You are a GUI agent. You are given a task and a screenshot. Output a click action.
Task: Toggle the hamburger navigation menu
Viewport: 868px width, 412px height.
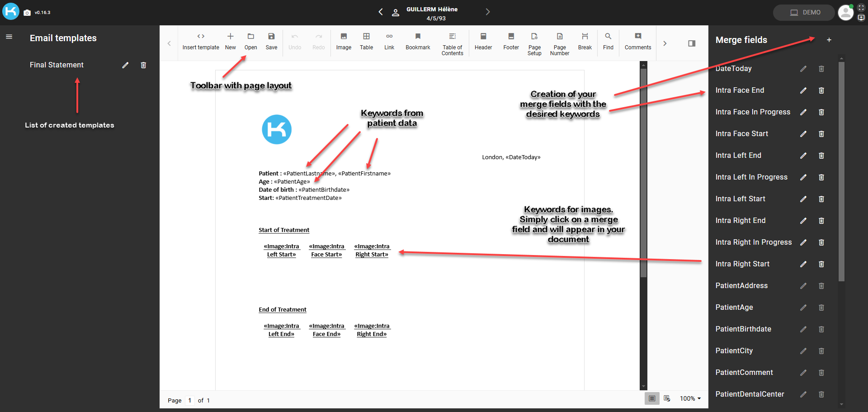click(x=9, y=37)
